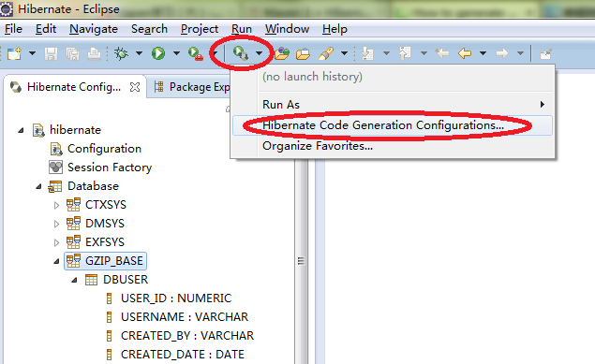Select the Session Factory tree item

tap(110, 167)
